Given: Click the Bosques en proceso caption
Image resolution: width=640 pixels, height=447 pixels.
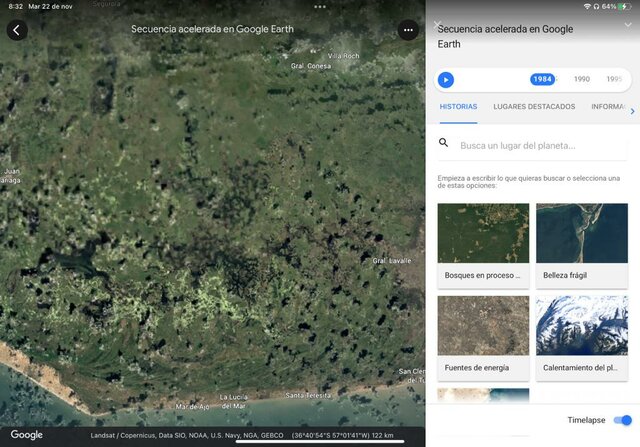Looking at the screenshot, I should [x=482, y=276].
